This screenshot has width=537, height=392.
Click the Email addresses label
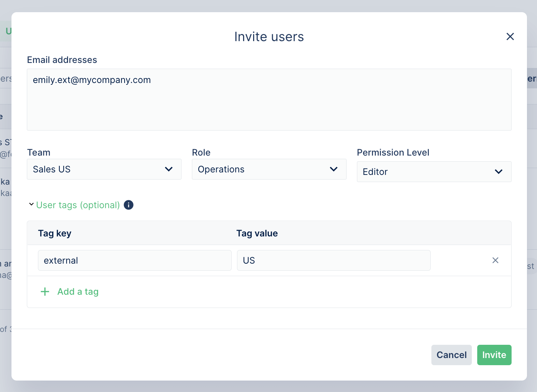[x=62, y=60]
